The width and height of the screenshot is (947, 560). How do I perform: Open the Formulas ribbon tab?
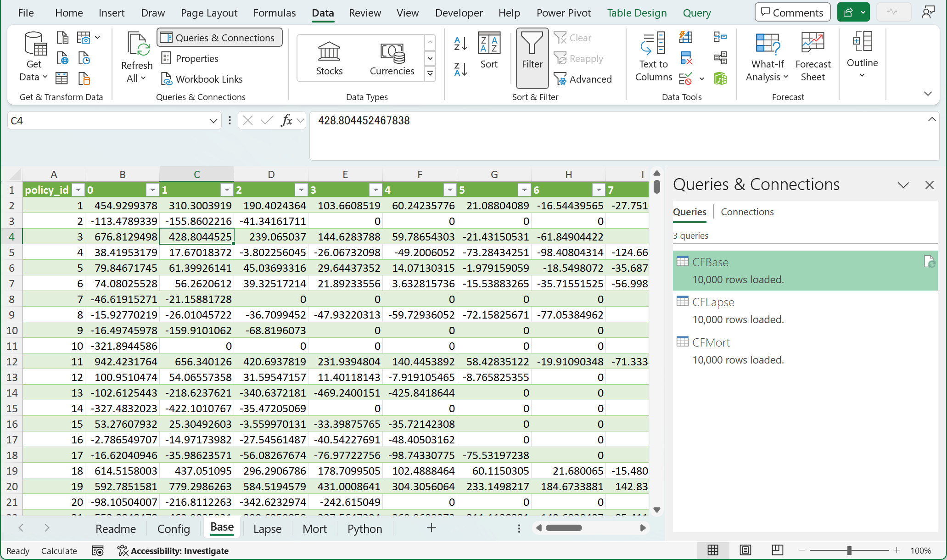click(x=275, y=13)
